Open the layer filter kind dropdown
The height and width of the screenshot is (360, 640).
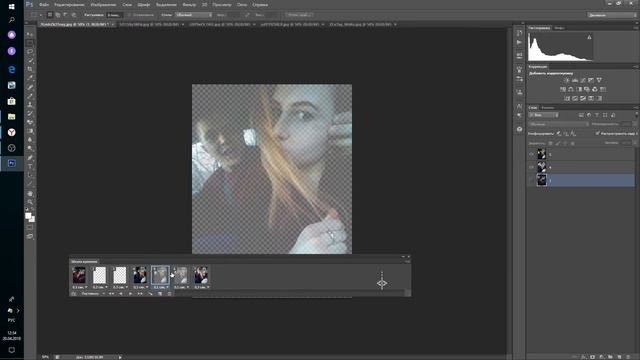click(x=543, y=115)
